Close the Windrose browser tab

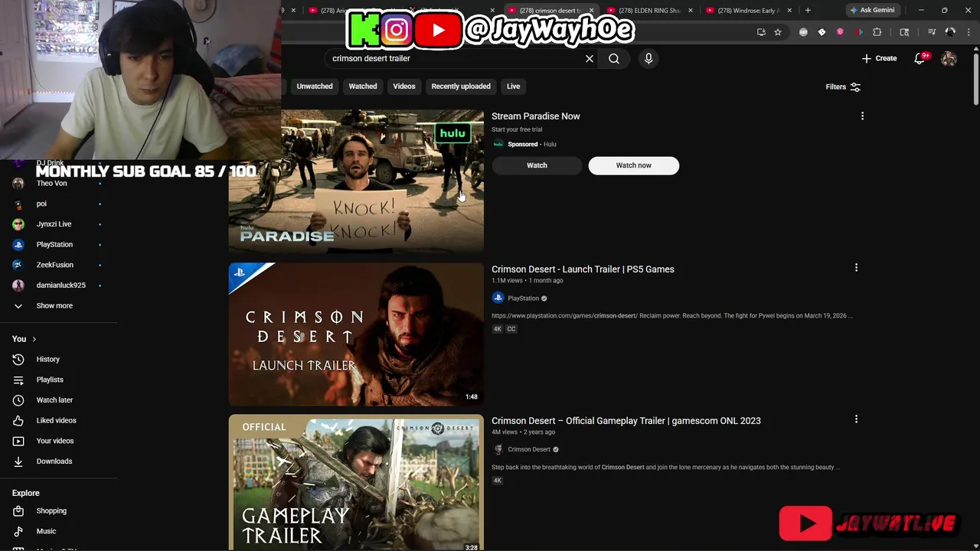(x=790, y=11)
